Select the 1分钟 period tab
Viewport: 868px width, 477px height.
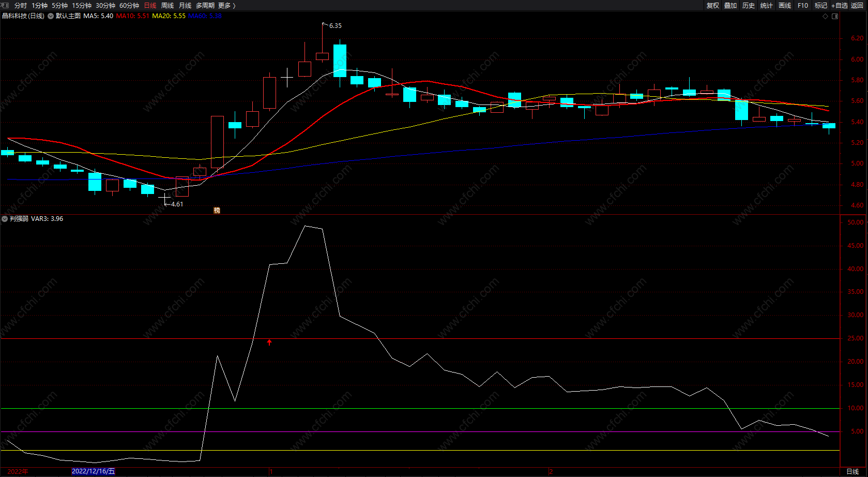pyautogui.click(x=40, y=6)
